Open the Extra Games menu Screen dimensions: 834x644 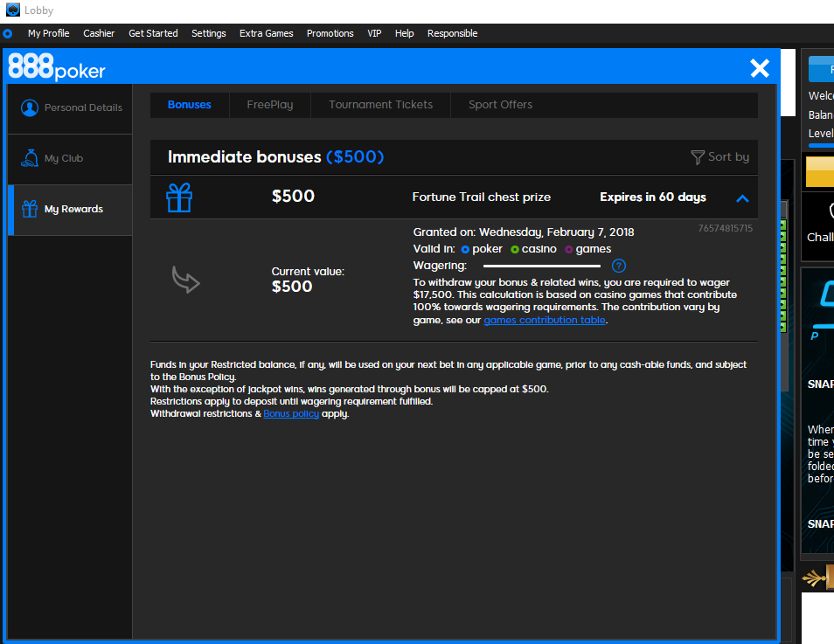point(267,33)
